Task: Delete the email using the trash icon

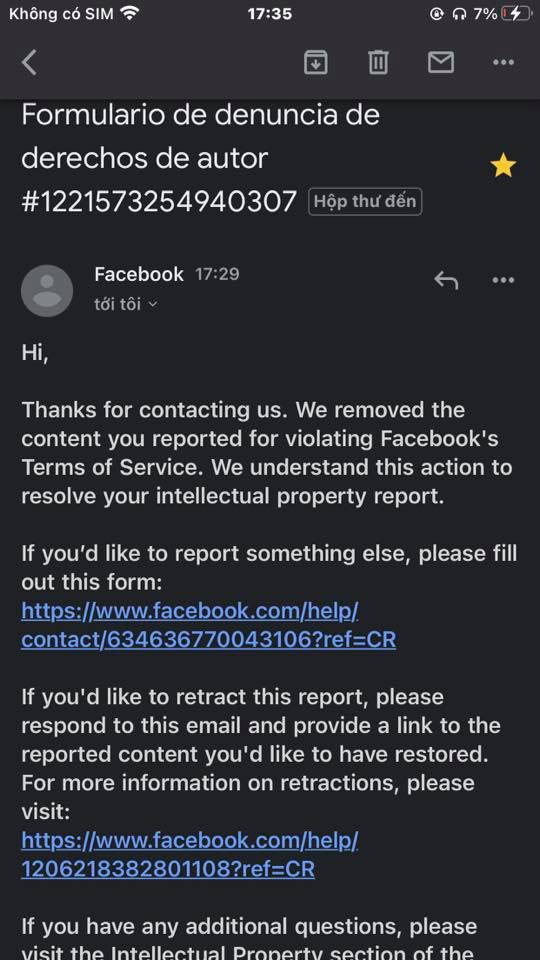Action: click(x=378, y=62)
